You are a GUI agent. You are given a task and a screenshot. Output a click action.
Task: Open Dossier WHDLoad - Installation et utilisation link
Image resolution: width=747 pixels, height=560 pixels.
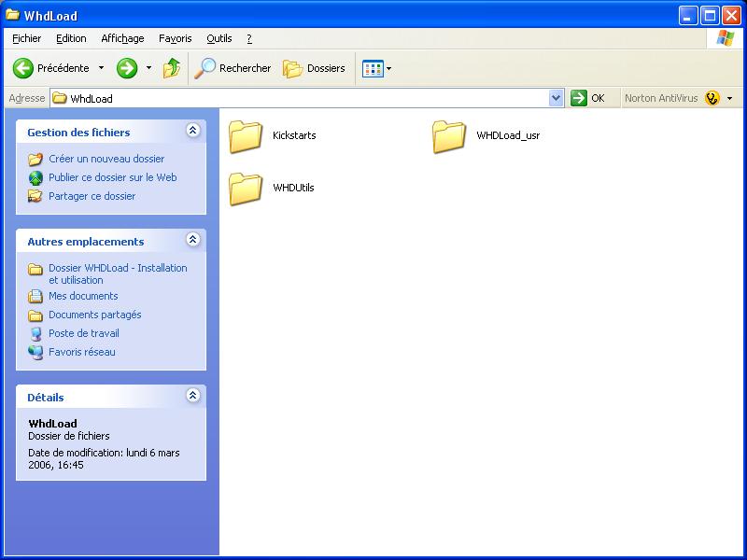pyautogui.click(x=118, y=273)
